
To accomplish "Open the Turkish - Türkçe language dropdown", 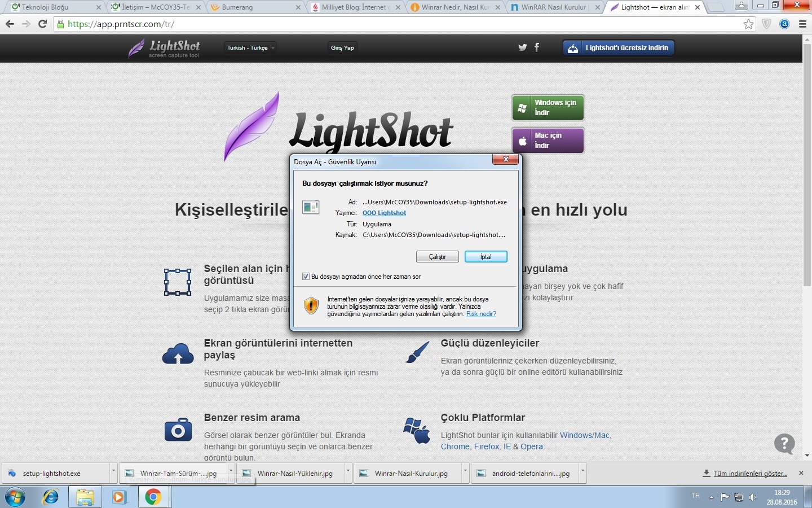I will 250,48.
